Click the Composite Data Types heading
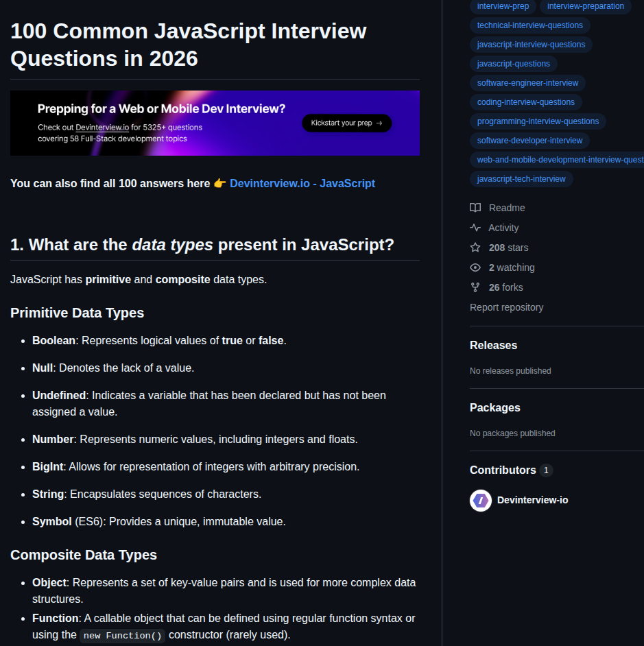 click(x=84, y=555)
